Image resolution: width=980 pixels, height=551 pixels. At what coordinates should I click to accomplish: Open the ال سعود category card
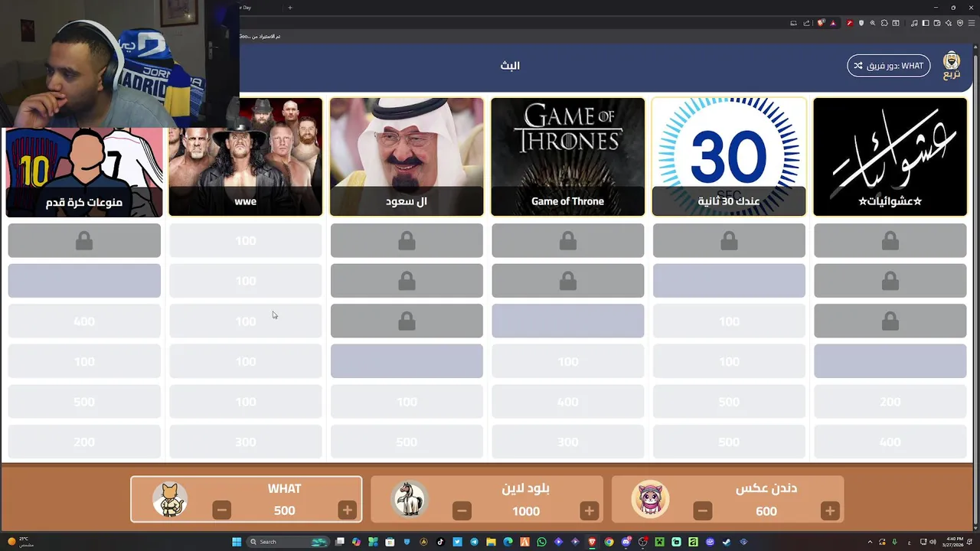tap(407, 157)
